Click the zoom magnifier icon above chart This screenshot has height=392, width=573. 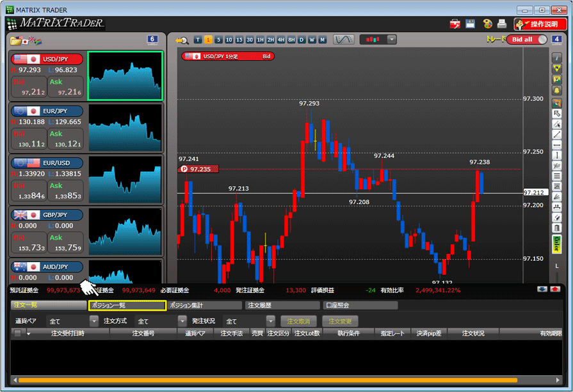[182, 40]
